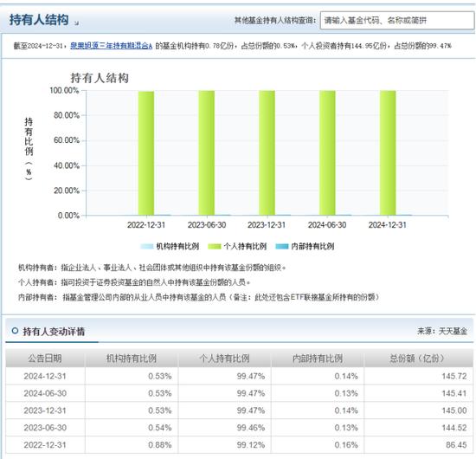
Task: Focus the fund code search input field
Action: click(397, 21)
